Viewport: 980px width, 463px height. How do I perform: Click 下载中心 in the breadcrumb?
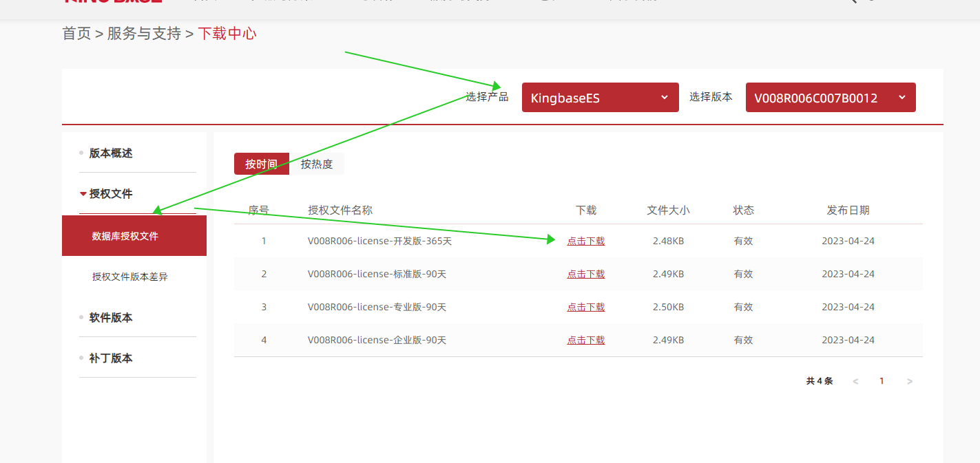click(x=227, y=33)
